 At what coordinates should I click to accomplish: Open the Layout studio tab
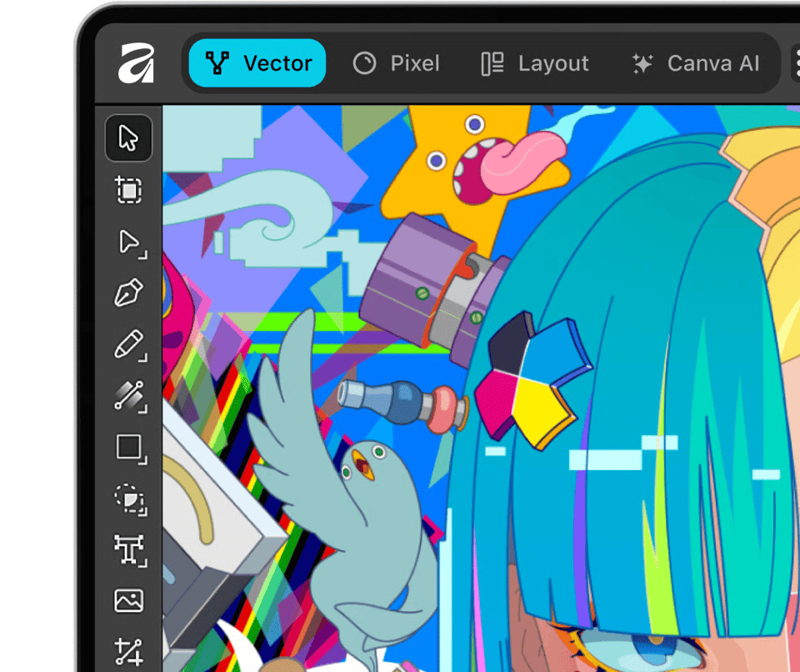535,63
